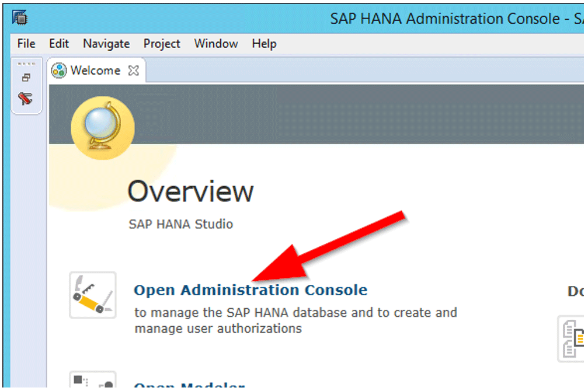Click the documentation pages icon on the right
Viewport: 588px width, 391px height.
coord(572,339)
